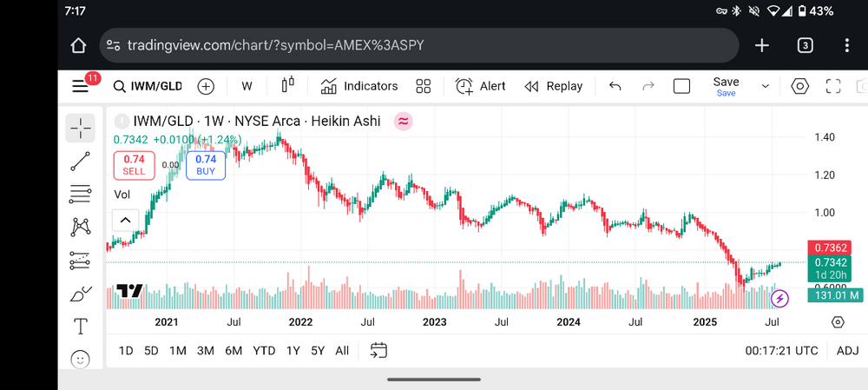Image resolution: width=868 pixels, height=390 pixels.
Task: Expand the Save layout dropdown arrow
Action: (x=766, y=86)
